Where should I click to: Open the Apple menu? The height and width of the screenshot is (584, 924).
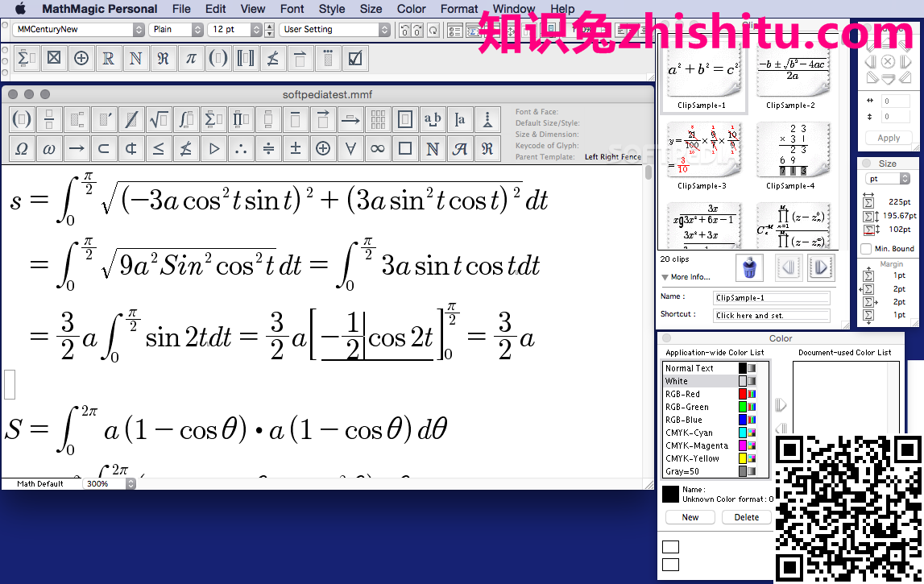point(21,8)
